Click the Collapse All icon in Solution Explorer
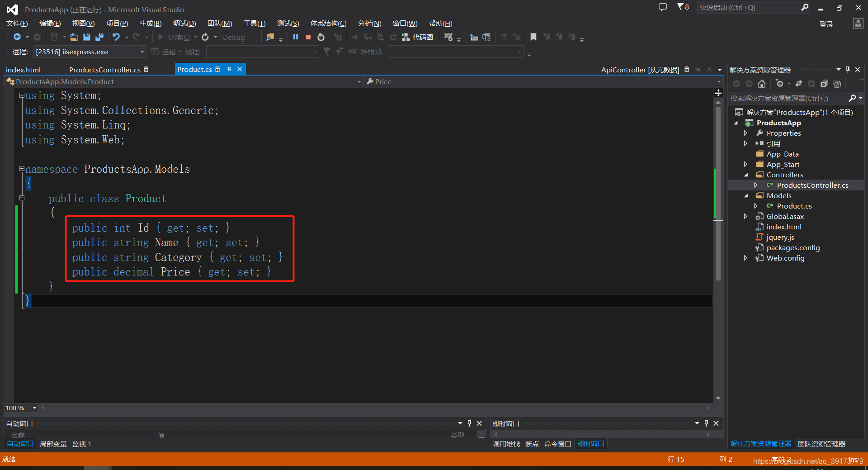 [824, 84]
